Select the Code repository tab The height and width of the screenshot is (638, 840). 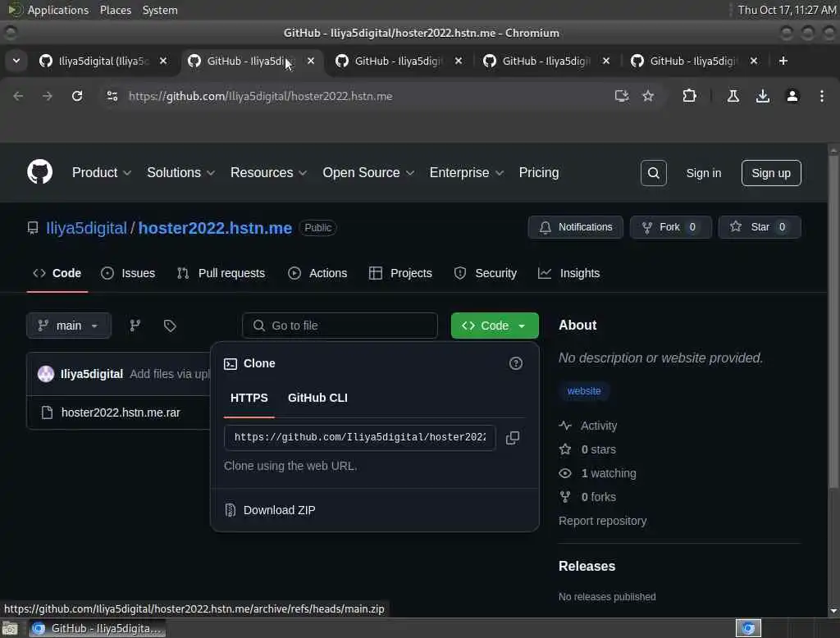pos(57,273)
